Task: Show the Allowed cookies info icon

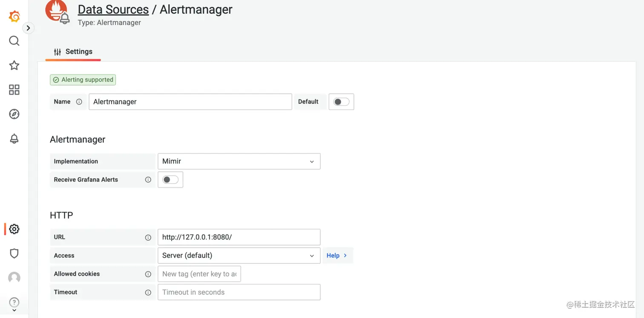Action: (148, 274)
